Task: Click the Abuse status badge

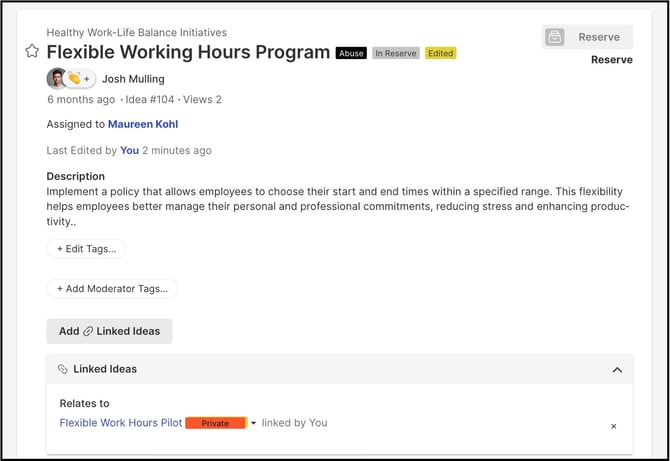Action: coord(351,53)
